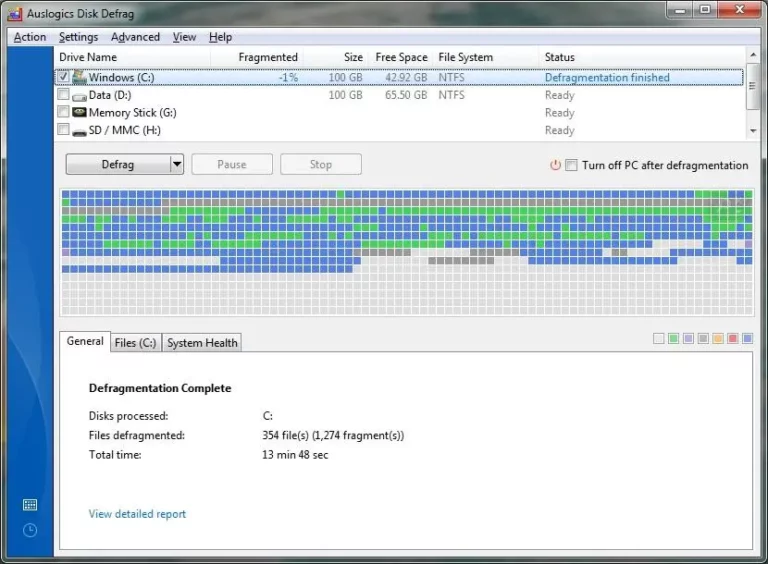The height and width of the screenshot is (564, 768).
Task: Click the Stop button
Action: [x=321, y=164]
